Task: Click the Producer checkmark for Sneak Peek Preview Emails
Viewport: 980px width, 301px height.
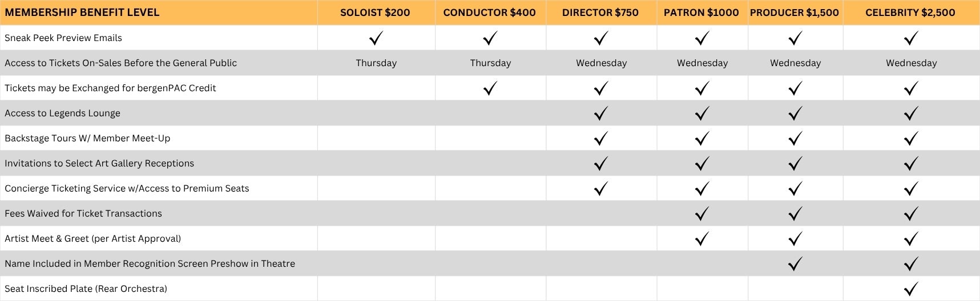Action: (795, 38)
